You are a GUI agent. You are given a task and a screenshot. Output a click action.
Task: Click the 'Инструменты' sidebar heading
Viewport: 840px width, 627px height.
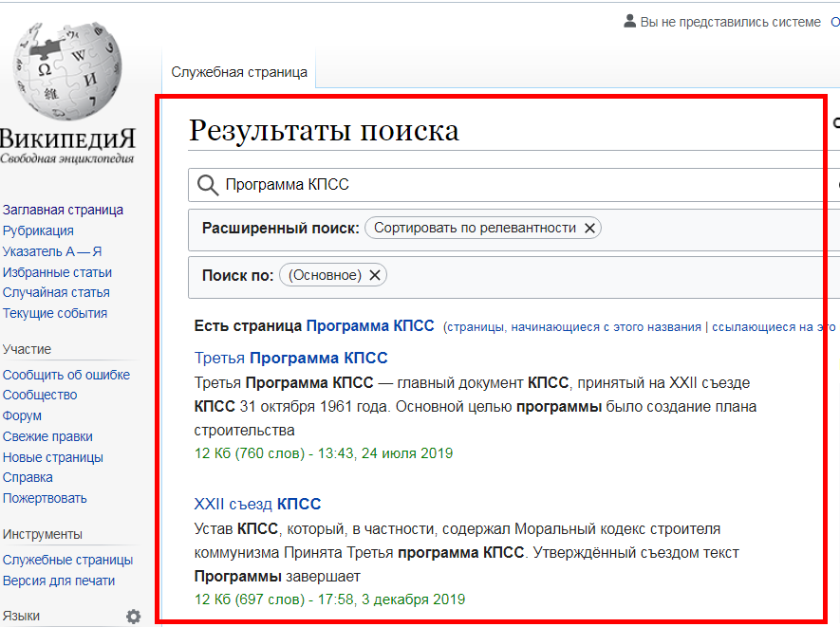(43, 534)
